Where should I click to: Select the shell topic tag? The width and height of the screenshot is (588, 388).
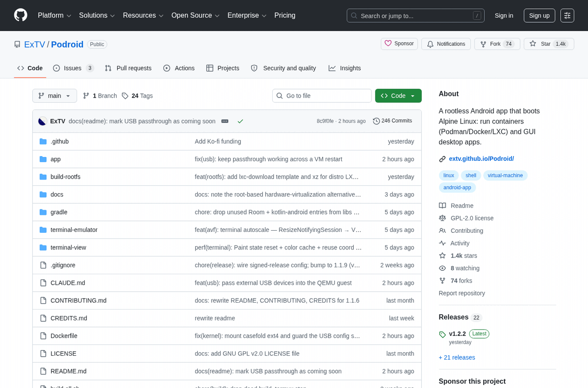coord(471,176)
